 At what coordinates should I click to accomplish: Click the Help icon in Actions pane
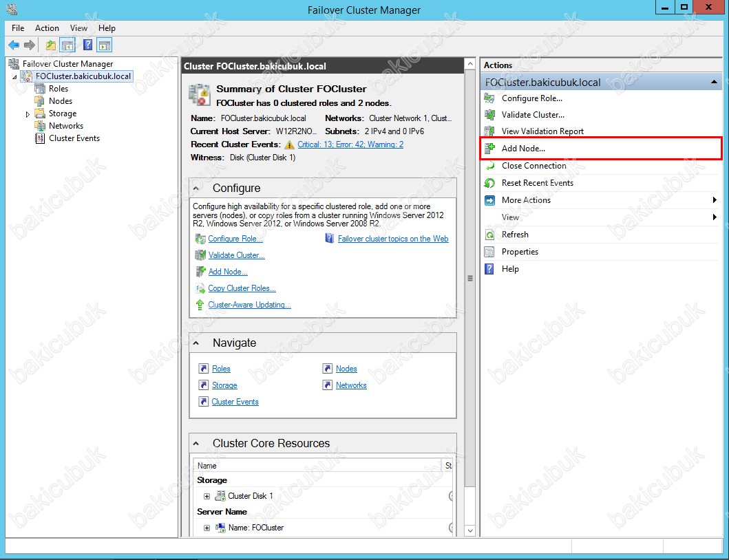point(489,268)
